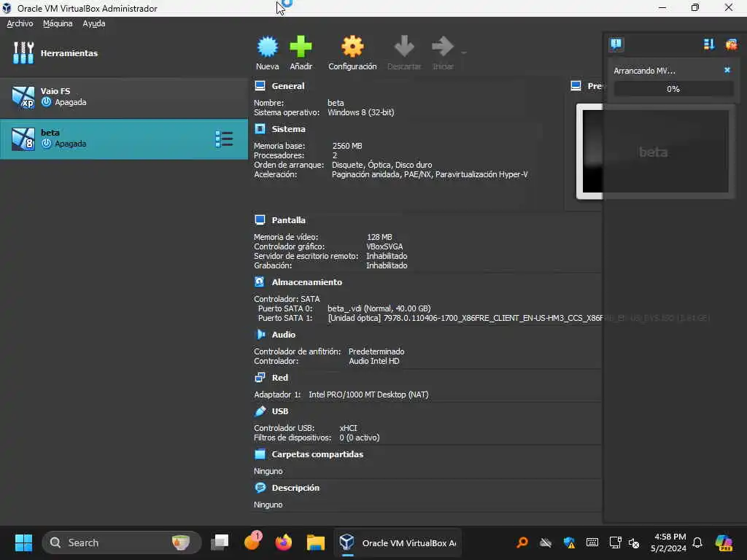Dismiss the Arrancando MV notification
747x560 pixels.
click(x=727, y=70)
